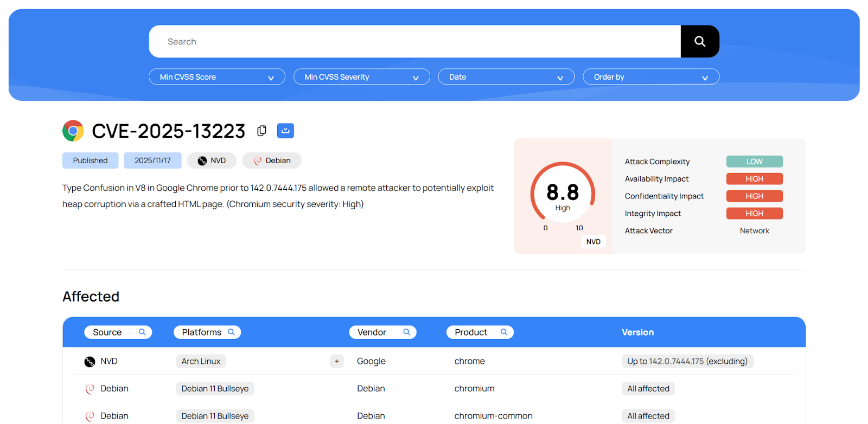The width and height of the screenshot is (868, 424).
Task: Click the Network attack vector value
Action: (755, 231)
